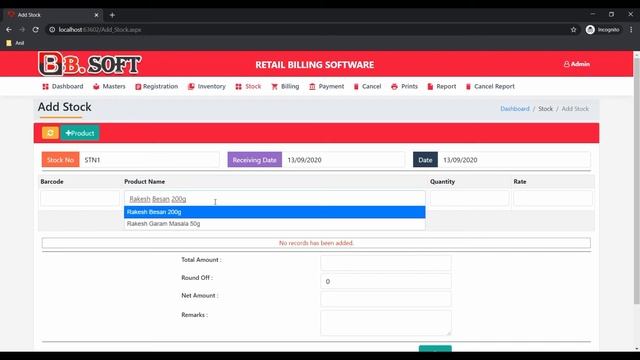This screenshot has width=640, height=360.
Task: Open the Prints menu
Action: tap(404, 87)
